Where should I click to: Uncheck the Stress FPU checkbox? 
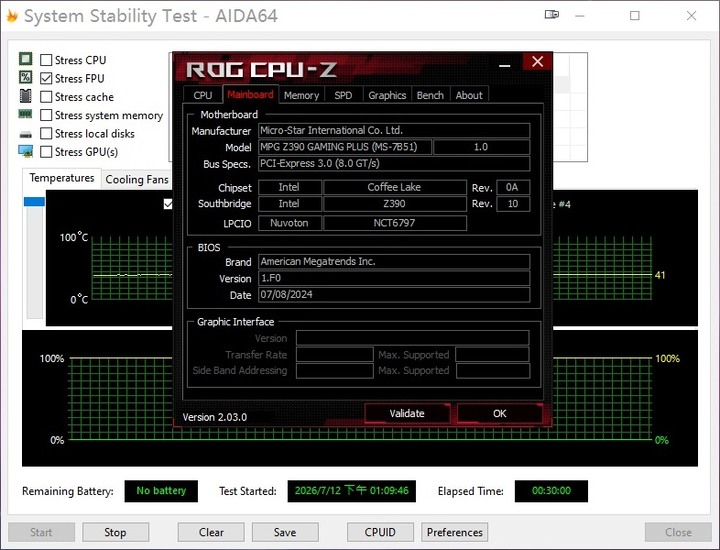coord(46,79)
